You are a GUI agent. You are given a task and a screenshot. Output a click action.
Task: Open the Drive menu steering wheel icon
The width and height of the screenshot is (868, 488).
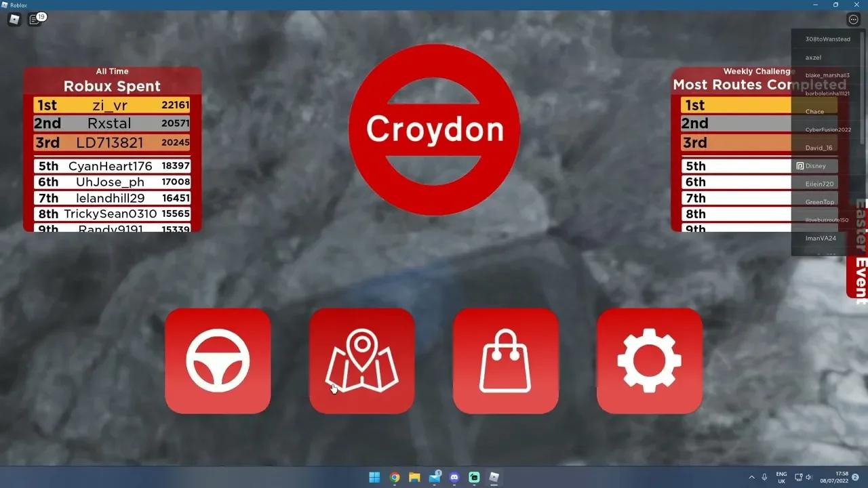[218, 360]
